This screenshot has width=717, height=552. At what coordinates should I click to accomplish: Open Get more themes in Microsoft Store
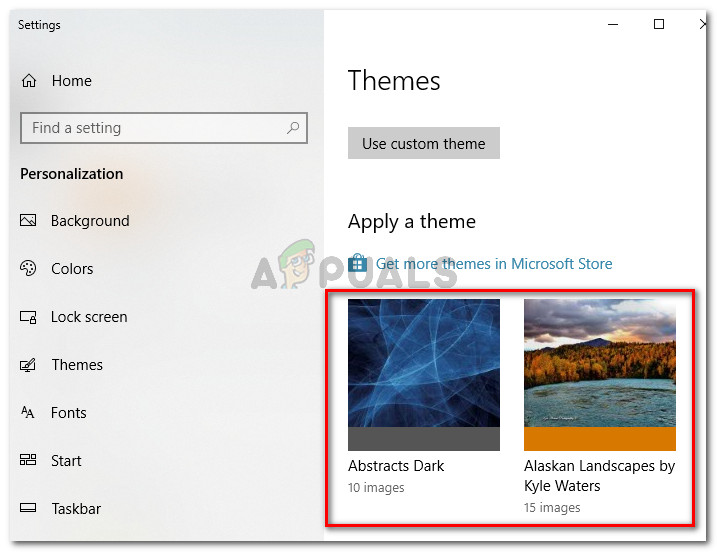pos(494,264)
